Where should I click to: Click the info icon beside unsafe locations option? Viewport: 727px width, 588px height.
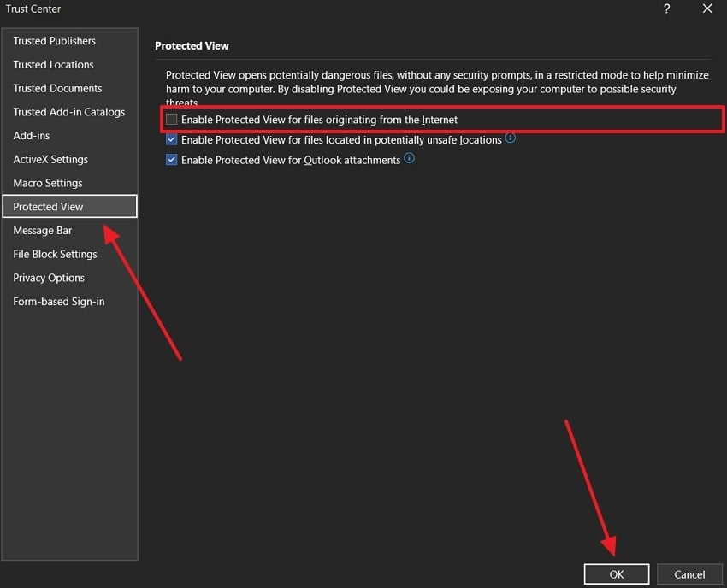coord(511,138)
